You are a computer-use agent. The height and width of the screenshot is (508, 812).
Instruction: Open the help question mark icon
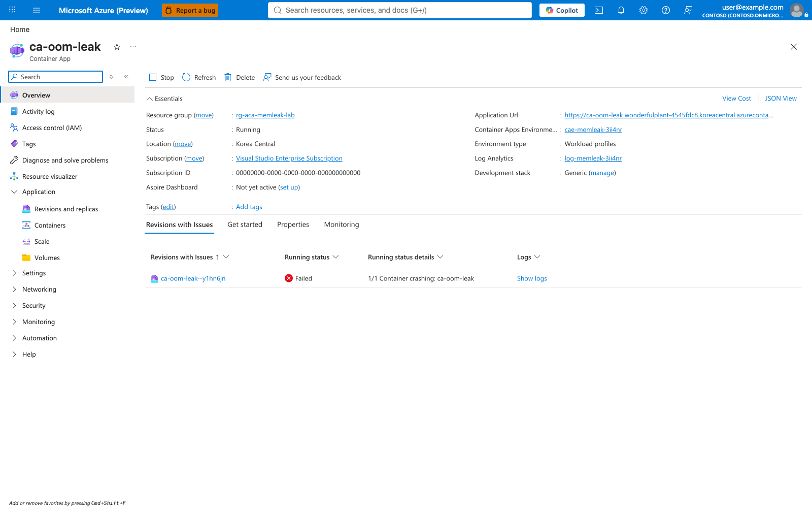pyautogui.click(x=666, y=10)
